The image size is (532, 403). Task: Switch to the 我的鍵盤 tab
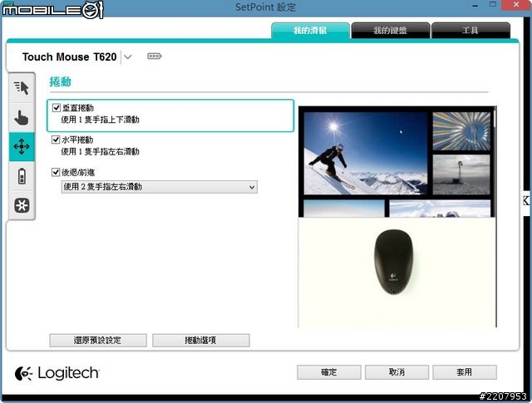tap(390, 31)
